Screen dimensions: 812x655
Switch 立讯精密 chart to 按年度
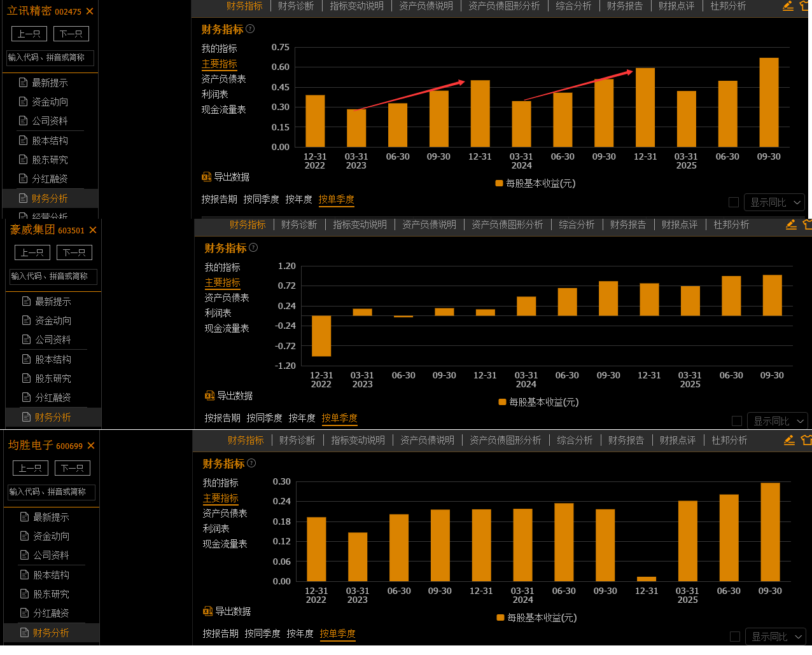(299, 199)
